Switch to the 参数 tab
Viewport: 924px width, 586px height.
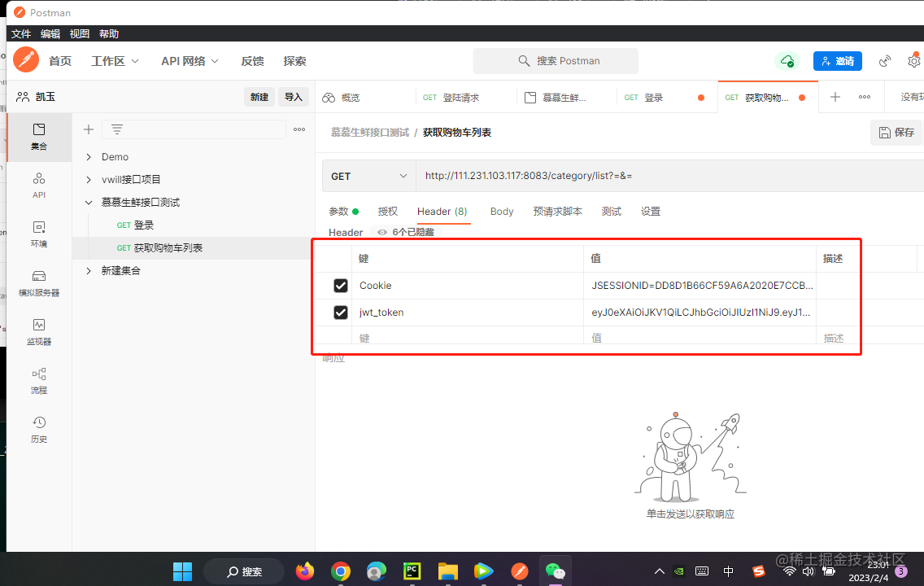[x=343, y=211]
